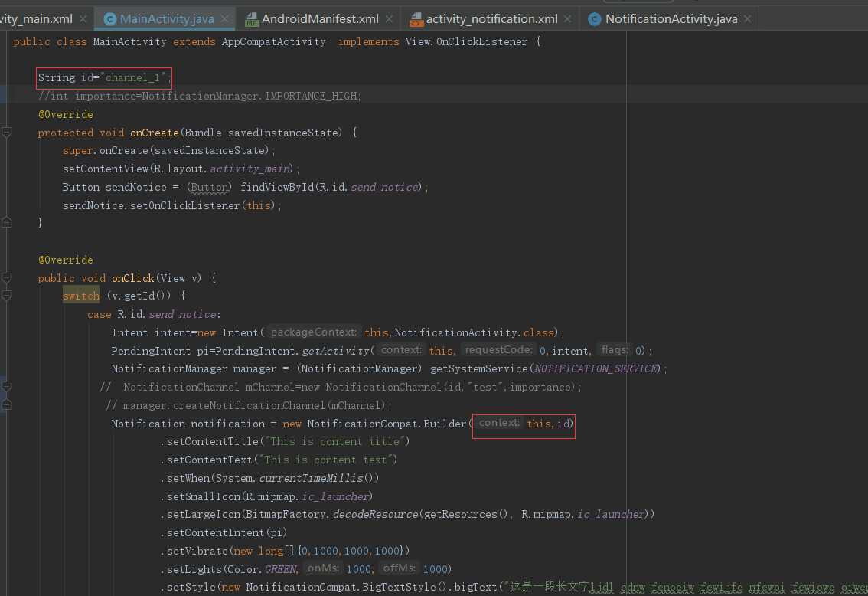Screen dimensions: 868x596
Task: Click Color.GREEN in setLights
Action: click(263, 569)
